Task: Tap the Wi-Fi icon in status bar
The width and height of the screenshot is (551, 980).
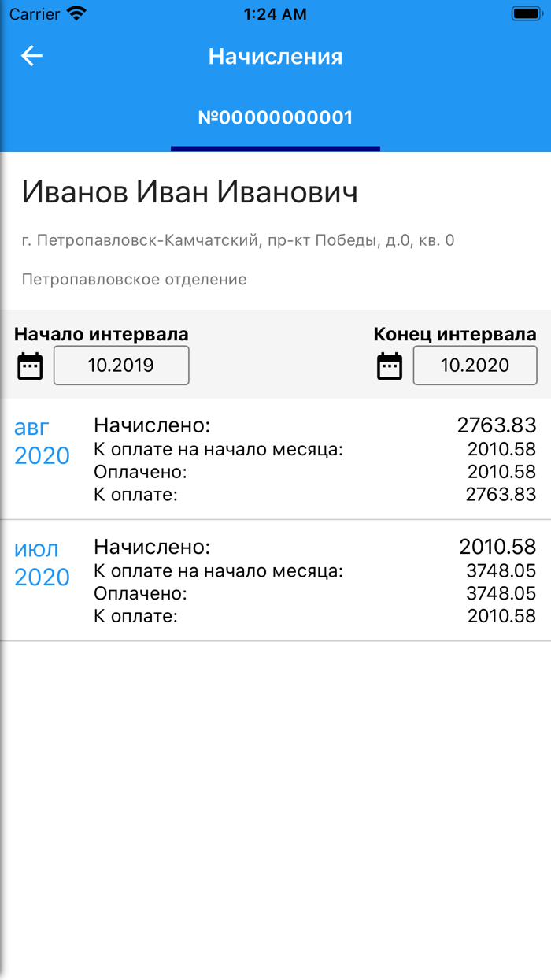Action: tap(75, 13)
